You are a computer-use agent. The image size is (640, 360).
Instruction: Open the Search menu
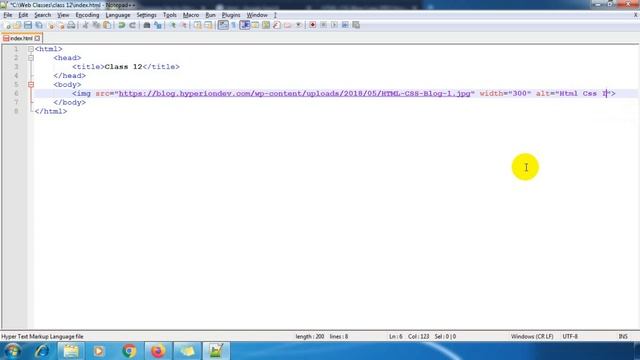[x=42, y=15]
